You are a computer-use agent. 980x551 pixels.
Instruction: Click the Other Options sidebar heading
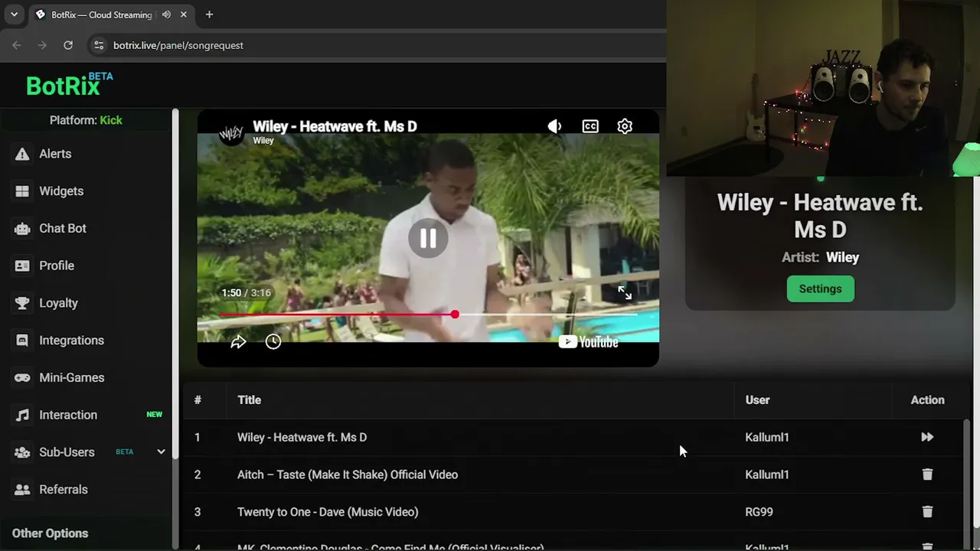pyautogui.click(x=50, y=533)
